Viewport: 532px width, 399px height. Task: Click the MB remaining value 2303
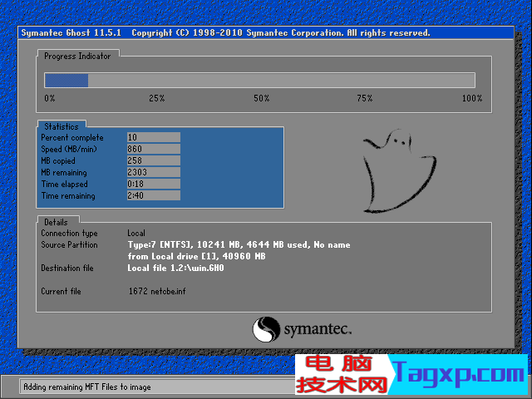(153, 172)
